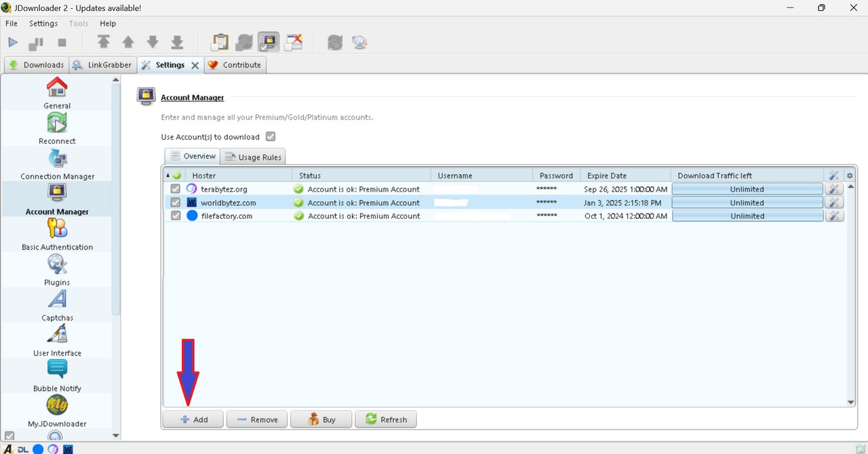This screenshot has height=454, width=868.
Task: Open table column settings gear icon
Action: (850, 176)
